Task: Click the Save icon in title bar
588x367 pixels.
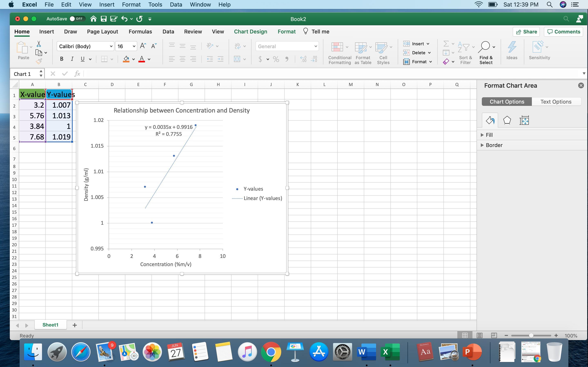Action: pyautogui.click(x=104, y=19)
